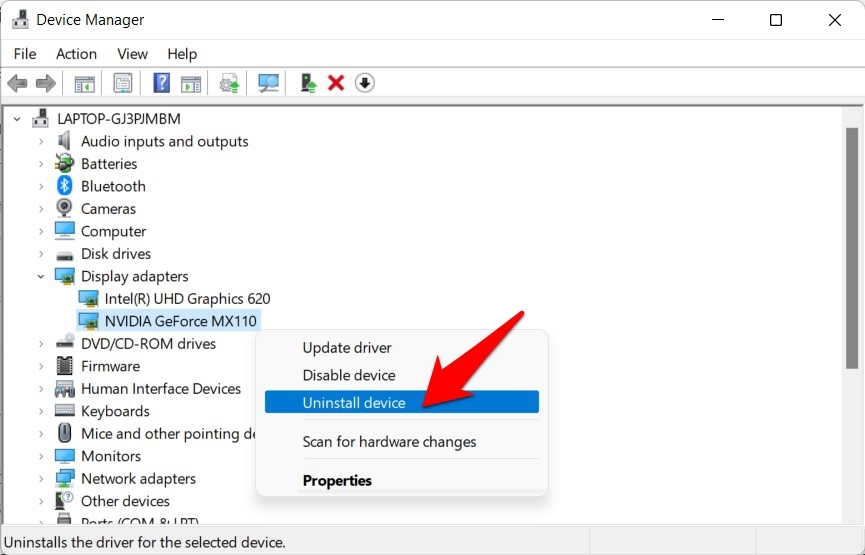Image resolution: width=865 pixels, height=555 pixels.
Task: Collapse the LAPTOP-GJ3PJMBM root node
Action: coord(17,119)
